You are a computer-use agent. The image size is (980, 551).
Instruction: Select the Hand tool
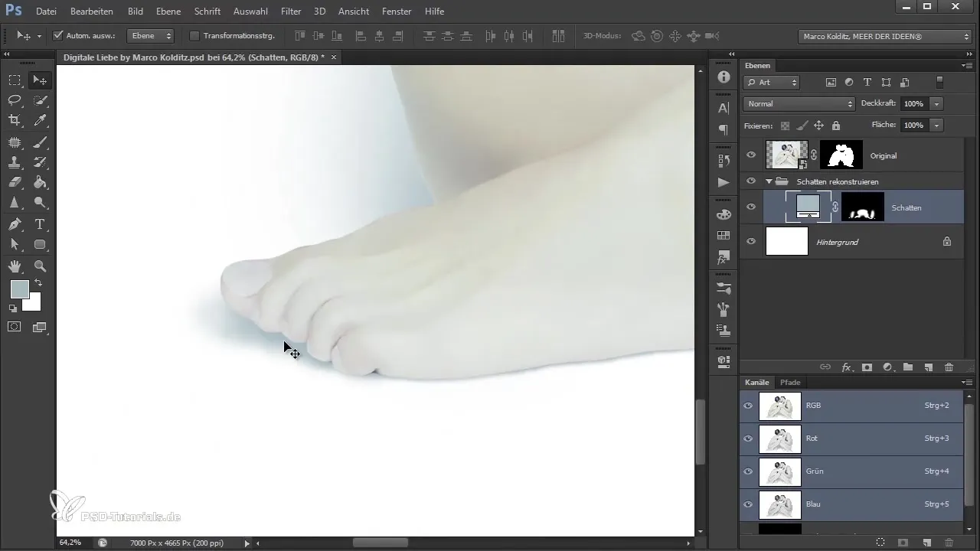pyautogui.click(x=15, y=266)
